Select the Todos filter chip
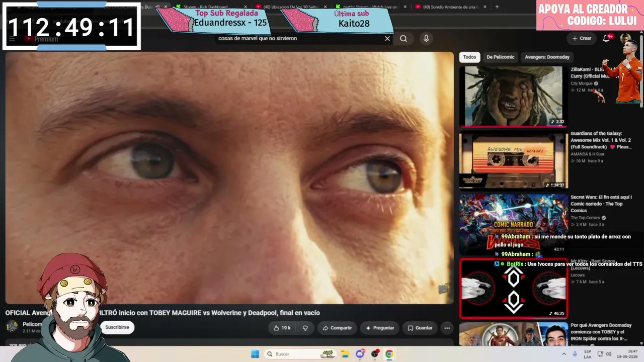 [x=469, y=57]
